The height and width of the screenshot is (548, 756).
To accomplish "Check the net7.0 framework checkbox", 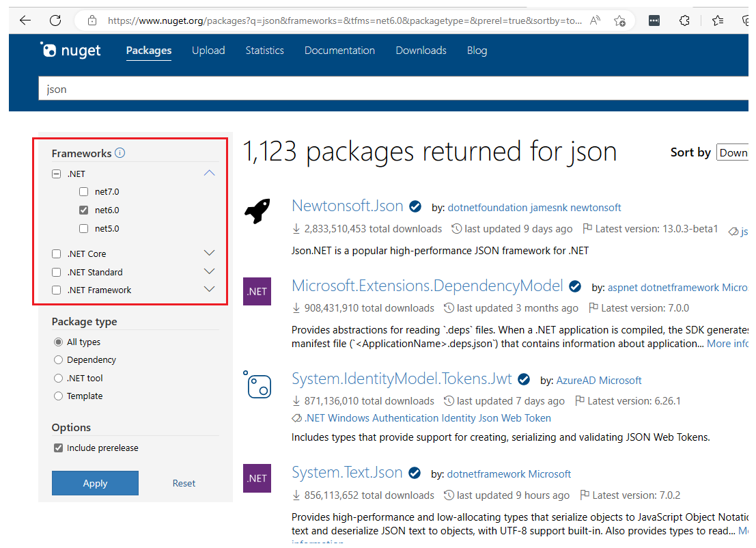I will click(84, 191).
